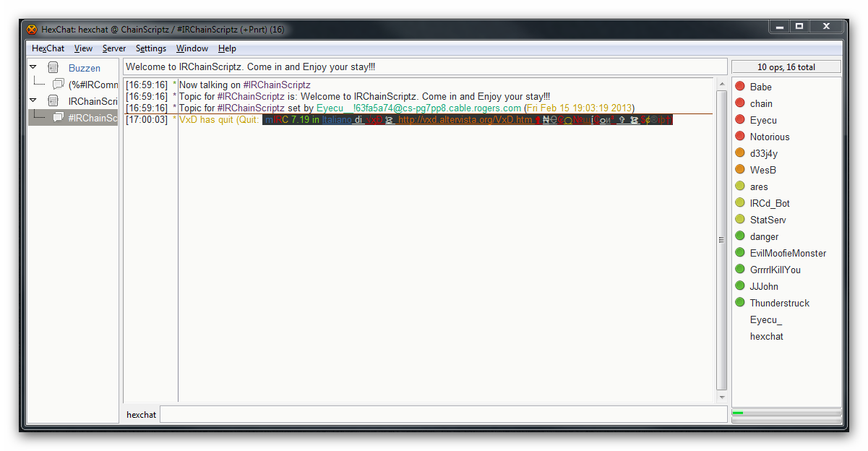Image resolution: width=868 pixels, height=451 pixels.
Task: Select user EvilMoofieMonster in user list
Action: pyautogui.click(x=786, y=253)
